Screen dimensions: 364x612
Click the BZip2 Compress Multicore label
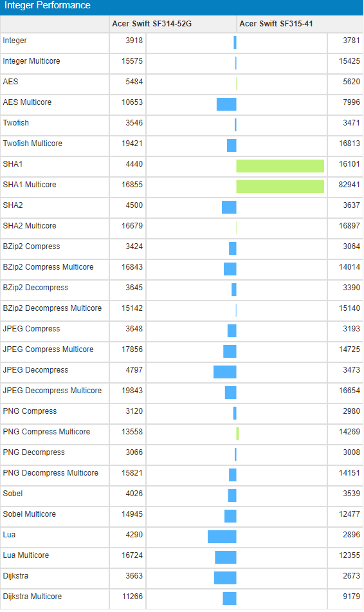point(48,267)
